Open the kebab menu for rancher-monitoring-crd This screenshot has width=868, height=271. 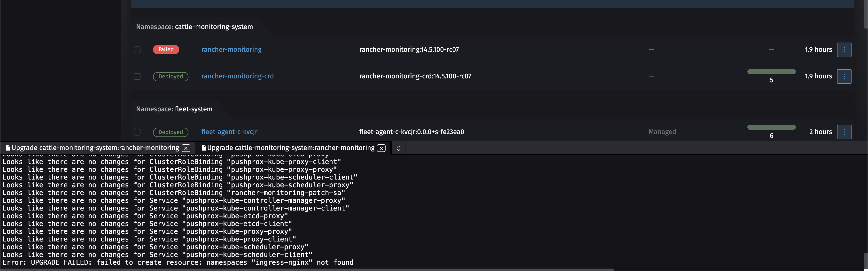(845, 76)
